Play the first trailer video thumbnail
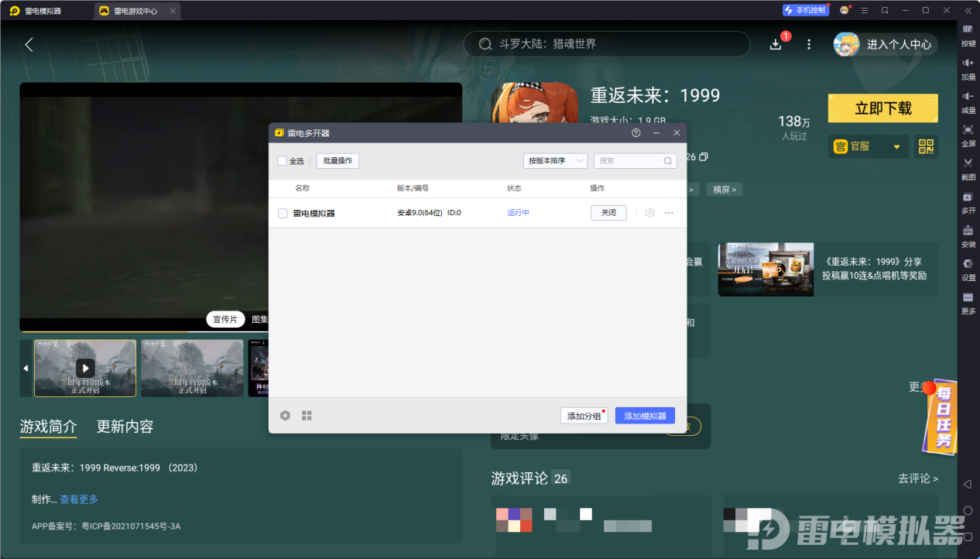Image resolution: width=980 pixels, height=559 pixels. 85,368
